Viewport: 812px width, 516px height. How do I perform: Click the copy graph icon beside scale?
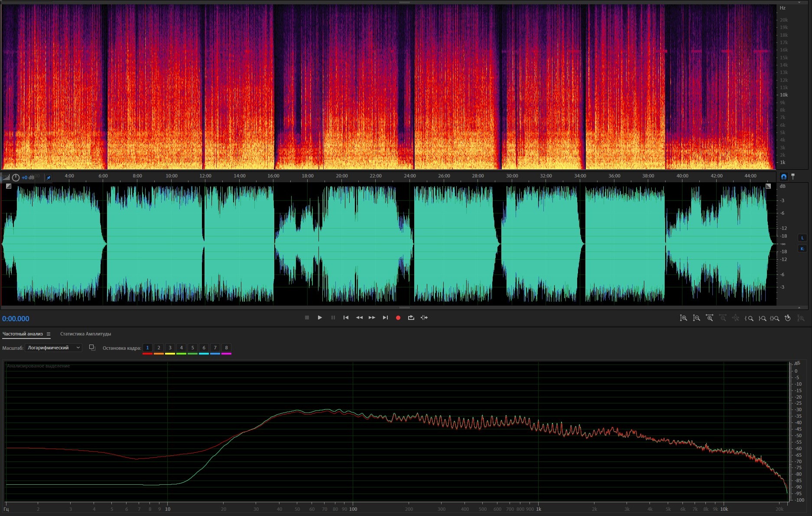pyautogui.click(x=92, y=348)
